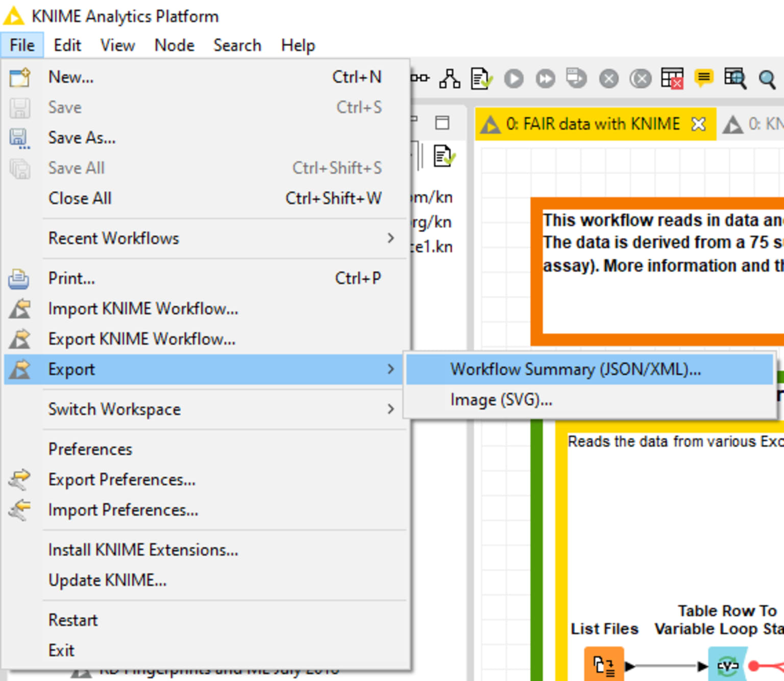
Task: Select Update KNIME...
Action: [206, 580]
